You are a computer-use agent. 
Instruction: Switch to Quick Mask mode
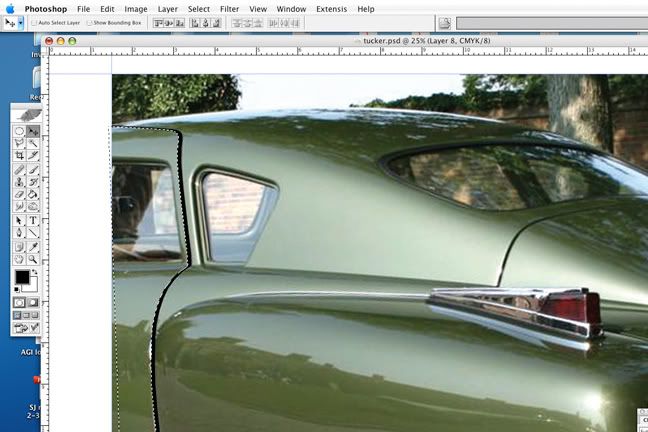[x=33, y=302]
